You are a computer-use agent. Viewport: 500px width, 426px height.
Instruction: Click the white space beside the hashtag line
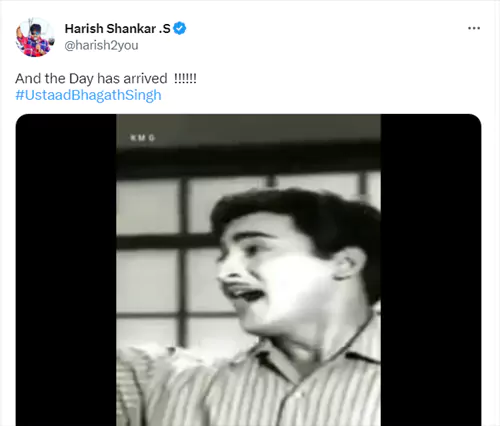click(x=320, y=95)
